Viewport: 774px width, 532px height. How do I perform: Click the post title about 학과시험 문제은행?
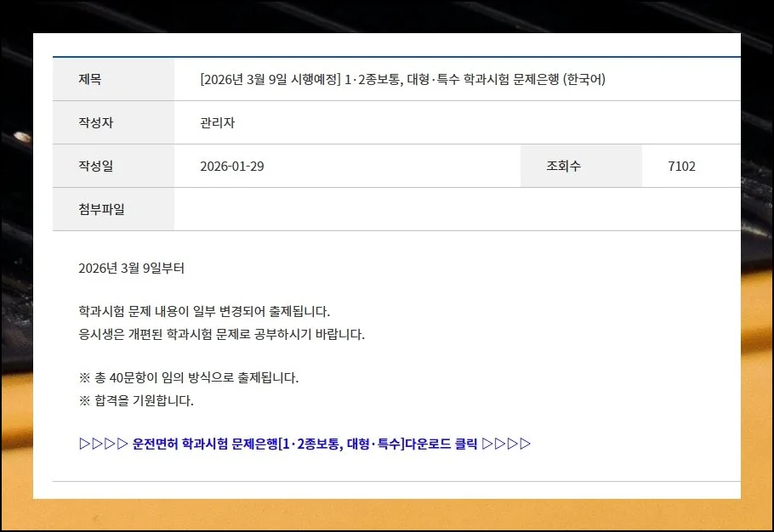tap(402, 80)
